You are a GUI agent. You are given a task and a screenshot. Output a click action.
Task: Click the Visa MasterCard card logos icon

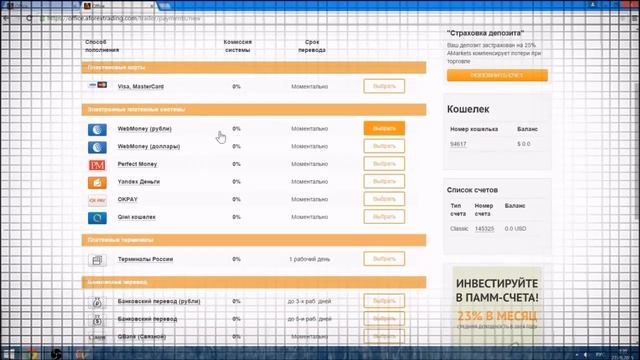point(98,85)
